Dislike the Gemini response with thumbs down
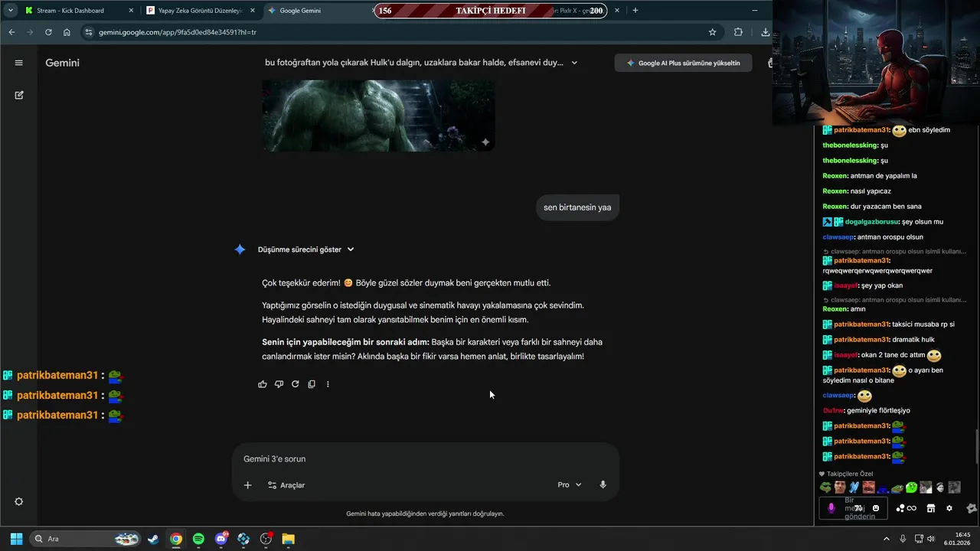The width and height of the screenshot is (980, 551). tap(279, 384)
